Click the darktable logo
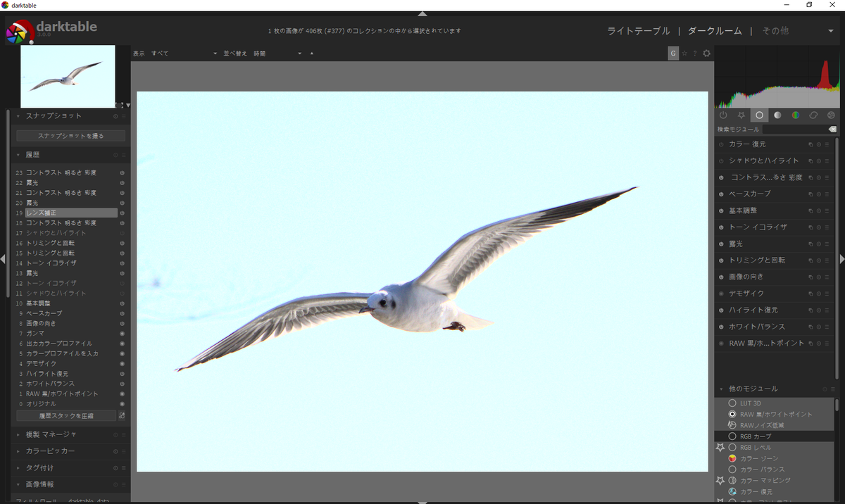 (x=20, y=32)
